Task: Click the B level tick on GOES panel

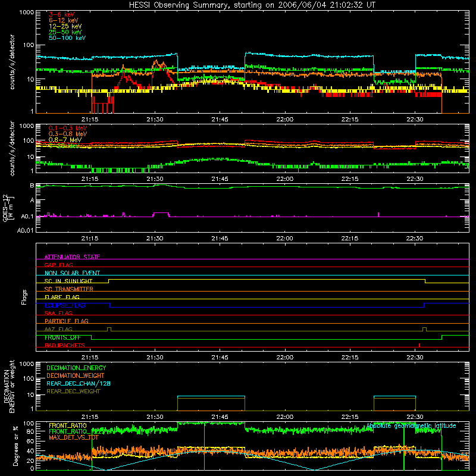Action: 32,185
